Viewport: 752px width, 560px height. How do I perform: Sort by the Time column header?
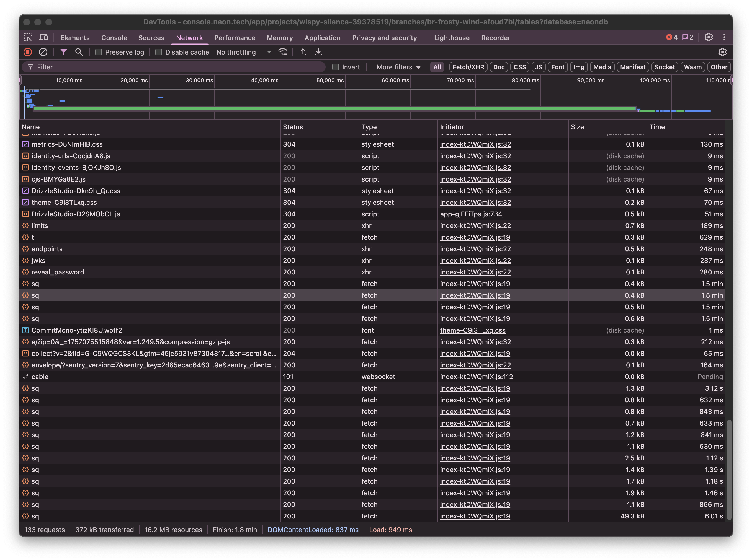point(686,127)
